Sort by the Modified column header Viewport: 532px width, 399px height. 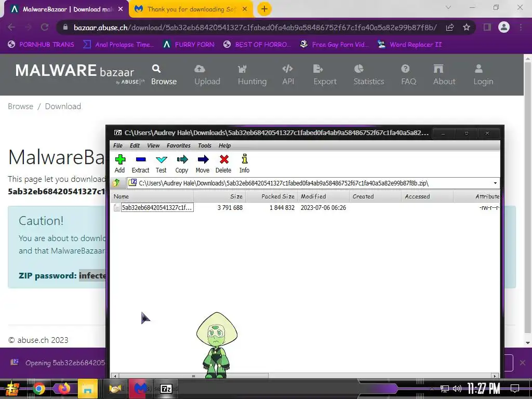[x=323, y=196]
